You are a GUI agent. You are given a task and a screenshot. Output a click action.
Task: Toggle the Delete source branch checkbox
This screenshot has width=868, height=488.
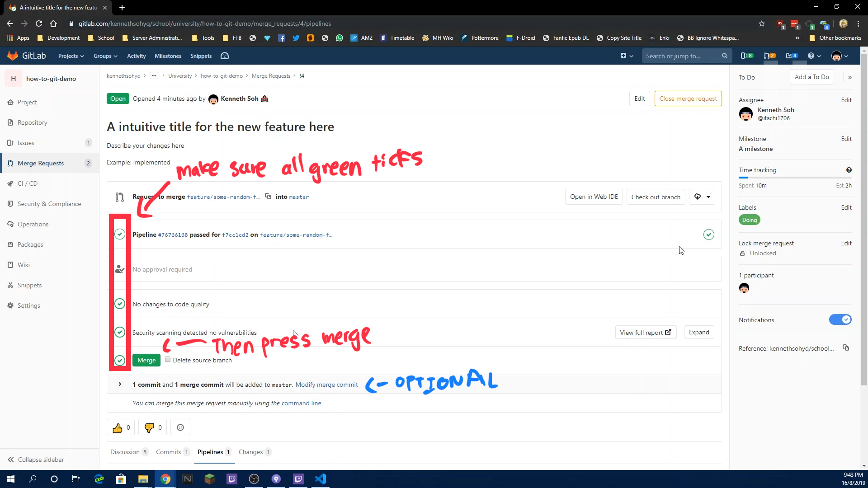168,359
